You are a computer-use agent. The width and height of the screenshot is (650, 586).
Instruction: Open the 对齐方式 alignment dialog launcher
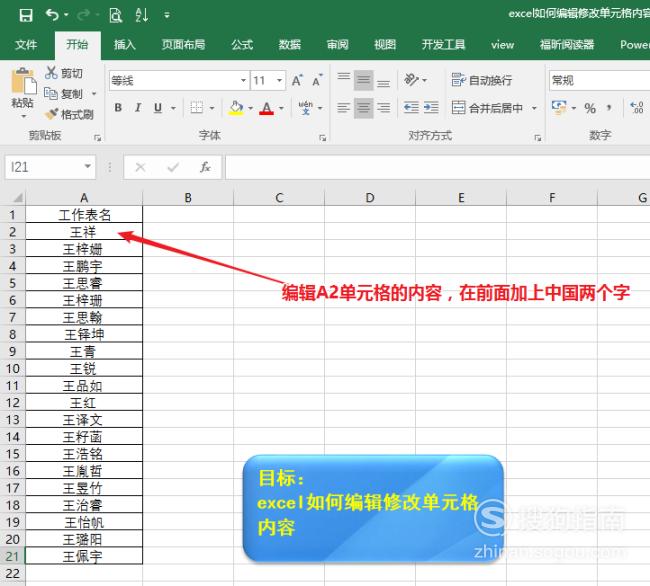tap(538, 138)
